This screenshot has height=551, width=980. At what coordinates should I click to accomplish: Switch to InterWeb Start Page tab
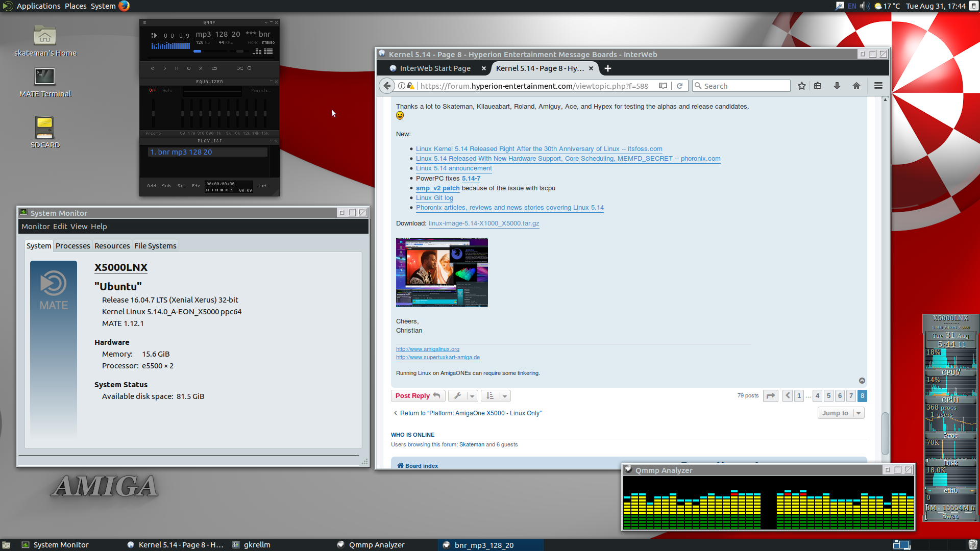pos(435,68)
